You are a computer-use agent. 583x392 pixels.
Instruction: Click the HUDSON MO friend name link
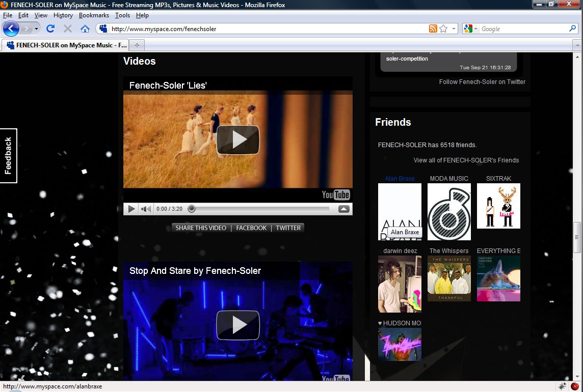400,323
